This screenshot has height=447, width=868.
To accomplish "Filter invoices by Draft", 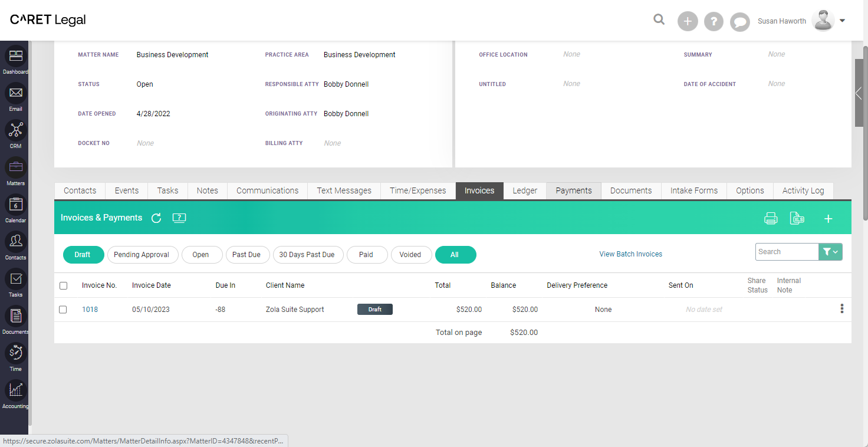I will 83,255.
